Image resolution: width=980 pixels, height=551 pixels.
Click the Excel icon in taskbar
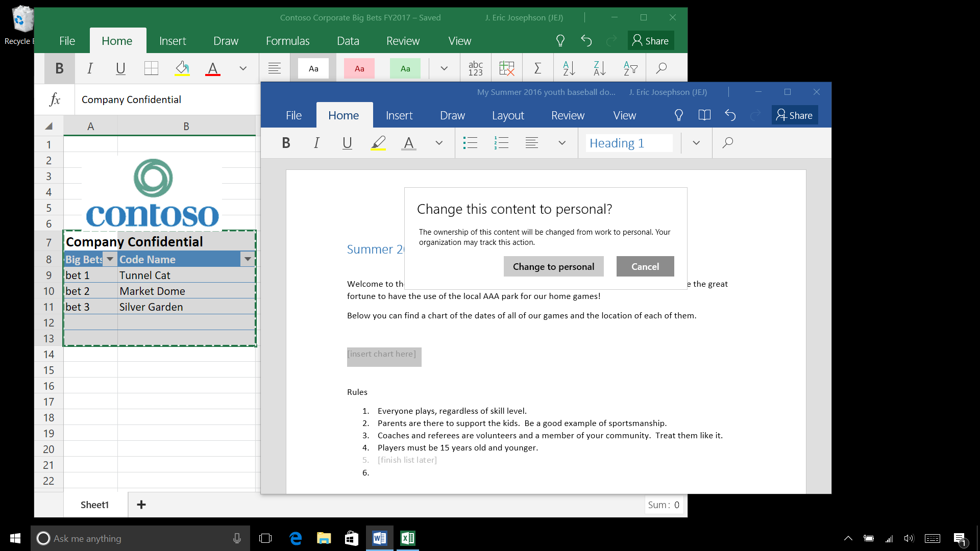[407, 538]
